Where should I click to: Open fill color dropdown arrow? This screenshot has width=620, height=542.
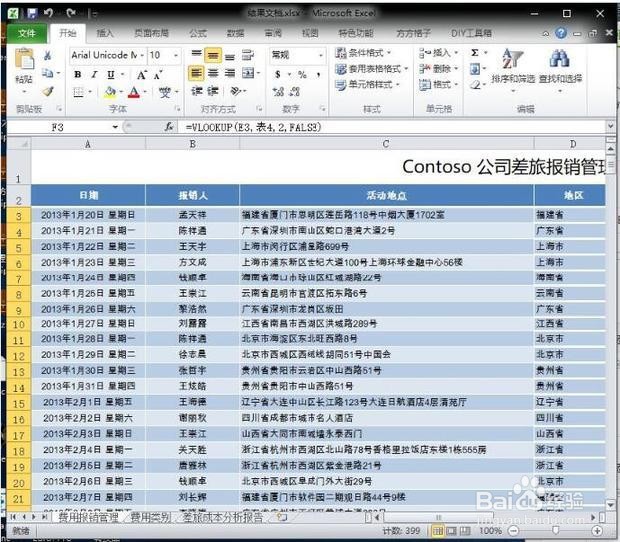pos(121,92)
